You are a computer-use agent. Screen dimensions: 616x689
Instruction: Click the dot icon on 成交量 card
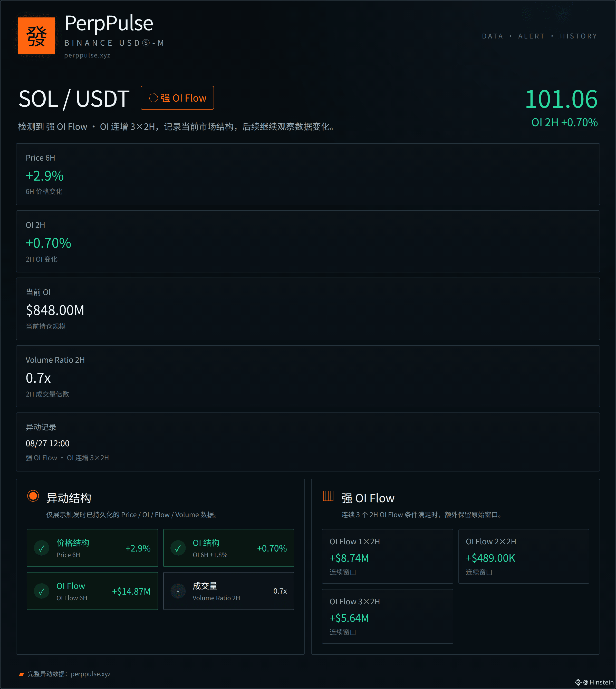178,591
